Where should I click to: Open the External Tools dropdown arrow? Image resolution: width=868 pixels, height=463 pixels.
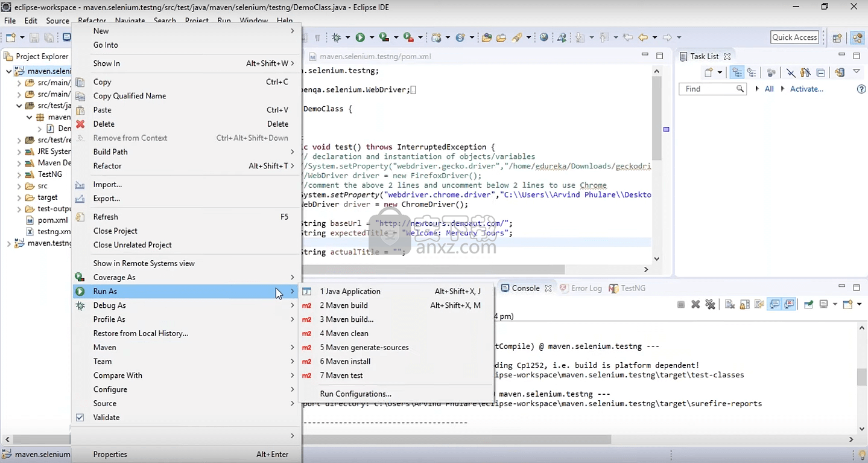(420, 37)
